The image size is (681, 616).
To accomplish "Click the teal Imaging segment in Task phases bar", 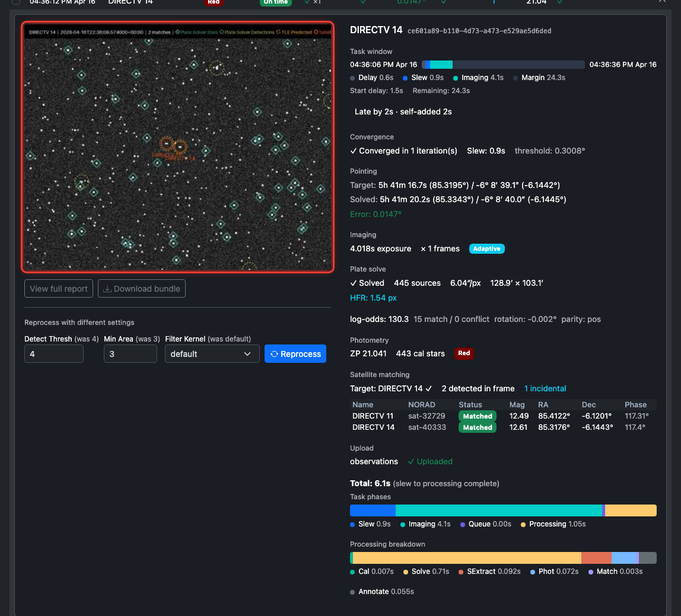I will tap(498, 510).
